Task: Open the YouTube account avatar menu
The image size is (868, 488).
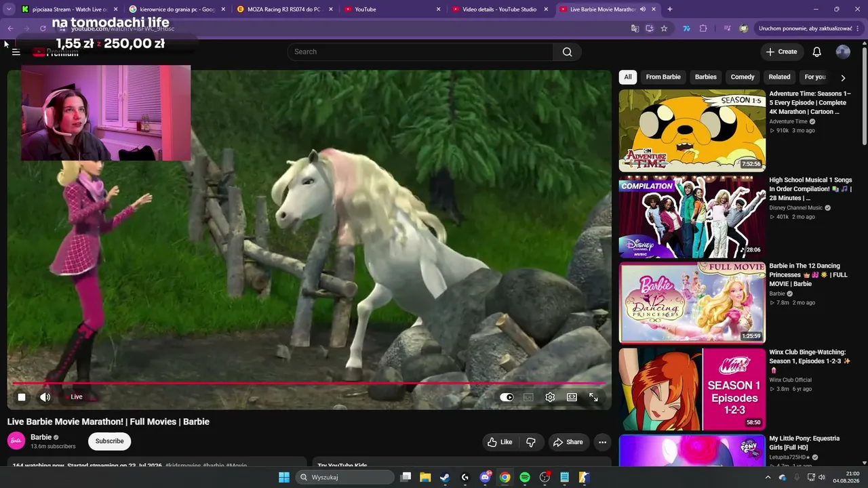Action: (843, 52)
